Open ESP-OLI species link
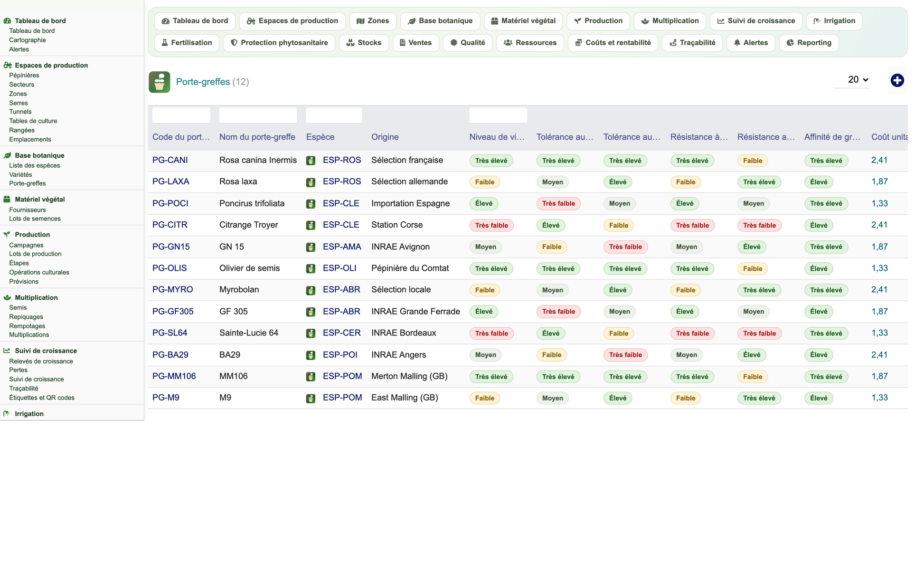 click(x=339, y=268)
